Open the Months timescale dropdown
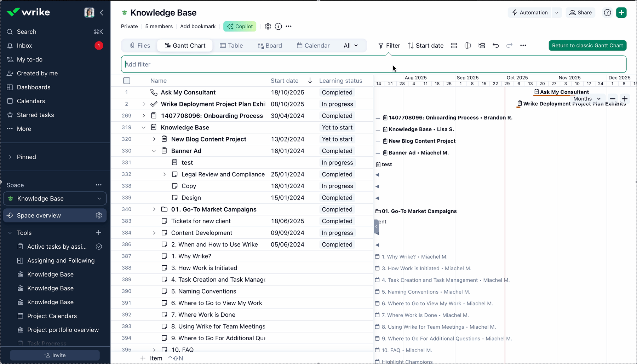The image size is (637, 364). [x=587, y=99]
